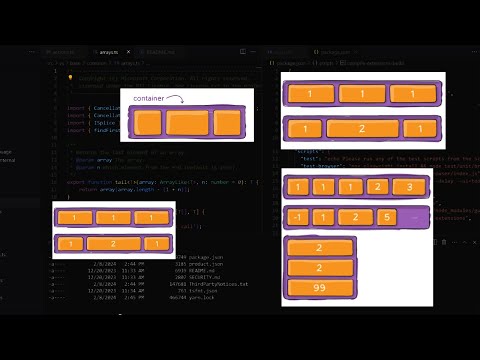Screen dimensions: 480x360
Task: Click product.json in the terminal listing
Action: click(206, 264)
